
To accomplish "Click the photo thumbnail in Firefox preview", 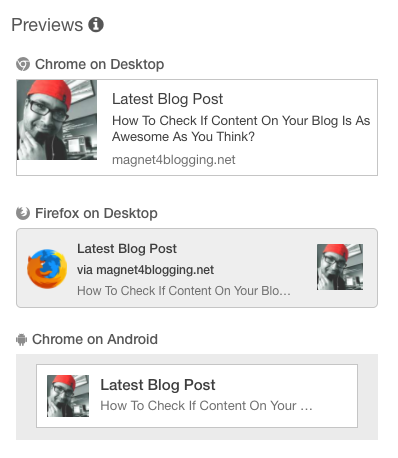I will (340, 267).
